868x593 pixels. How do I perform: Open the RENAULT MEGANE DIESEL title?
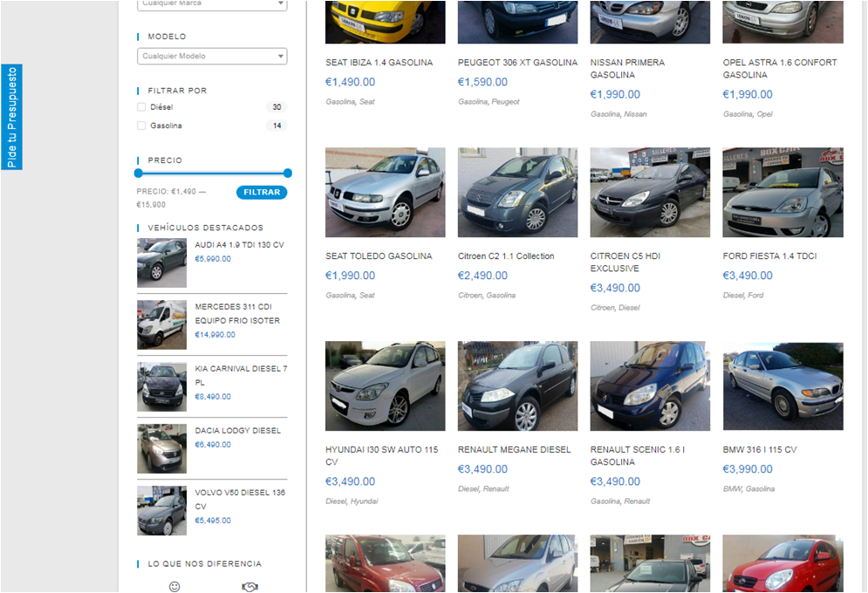(x=515, y=450)
